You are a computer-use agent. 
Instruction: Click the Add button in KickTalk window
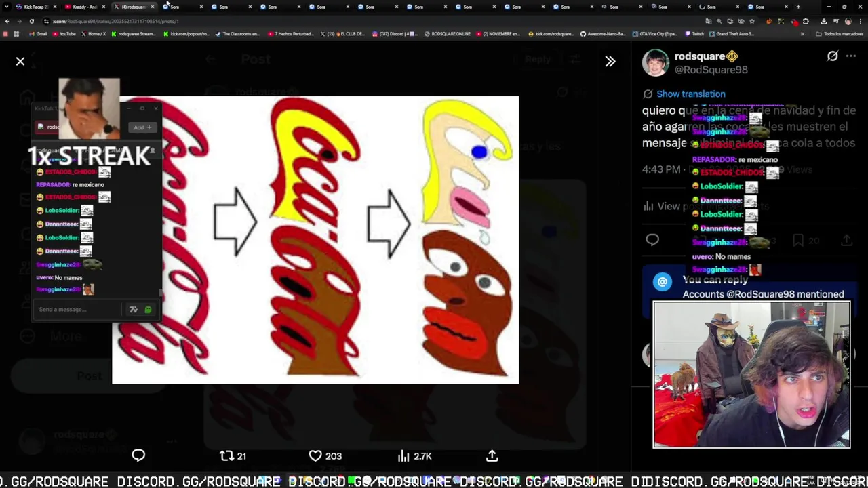point(142,127)
